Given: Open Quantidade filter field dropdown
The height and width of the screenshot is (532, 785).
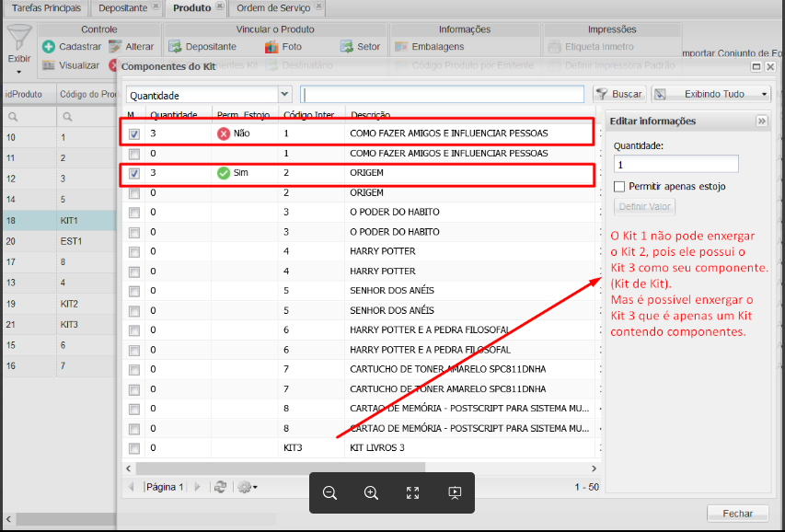Looking at the screenshot, I should coord(284,94).
